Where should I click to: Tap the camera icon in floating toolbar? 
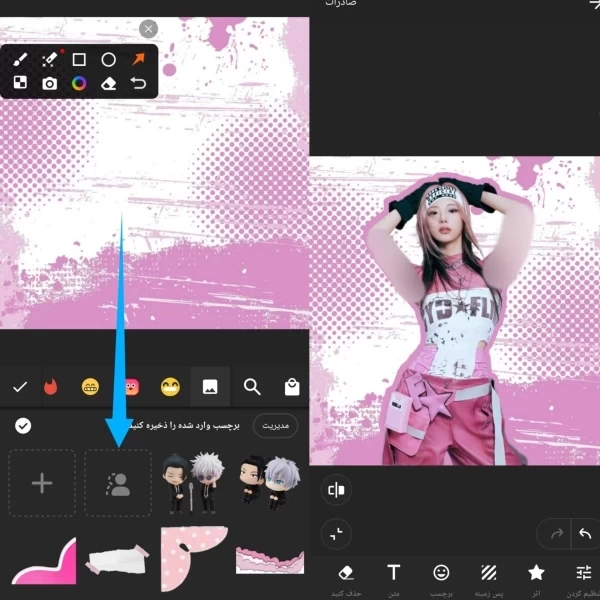point(50,83)
